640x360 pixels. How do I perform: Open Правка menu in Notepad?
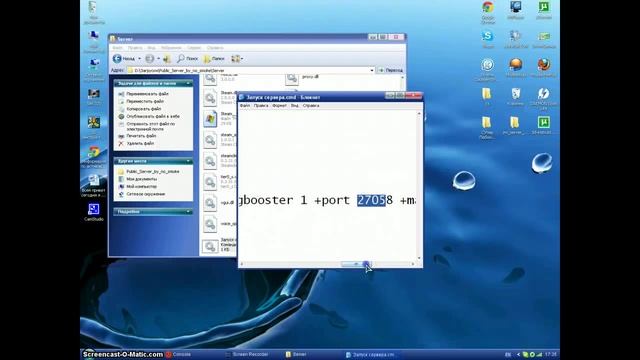coord(261,105)
